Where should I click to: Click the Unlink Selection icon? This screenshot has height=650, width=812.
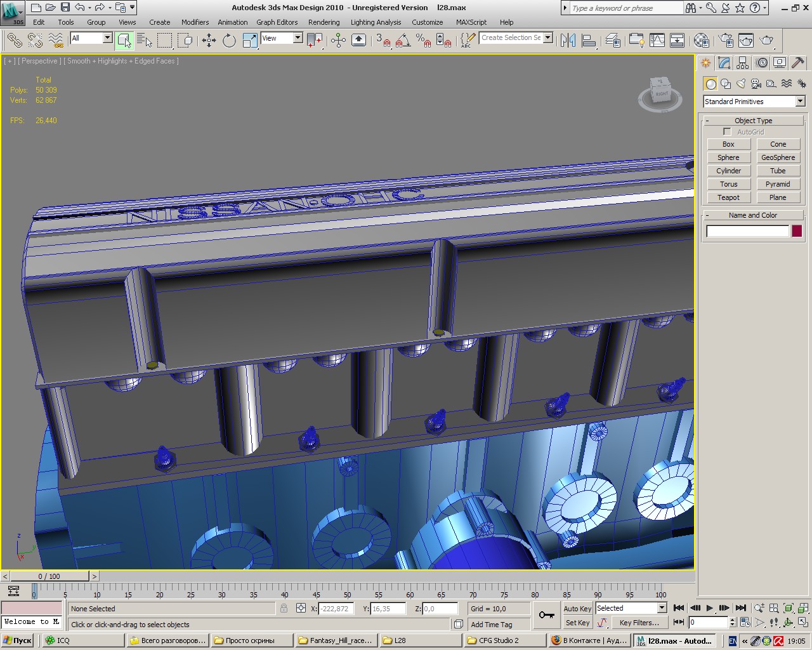(36, 41)
